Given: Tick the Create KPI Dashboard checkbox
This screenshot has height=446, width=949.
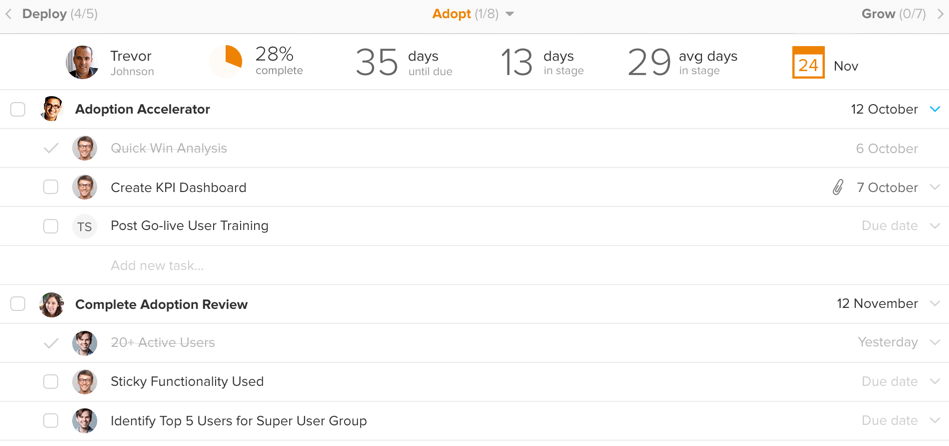Looking at the screenshot, I should tap(51, 187).
